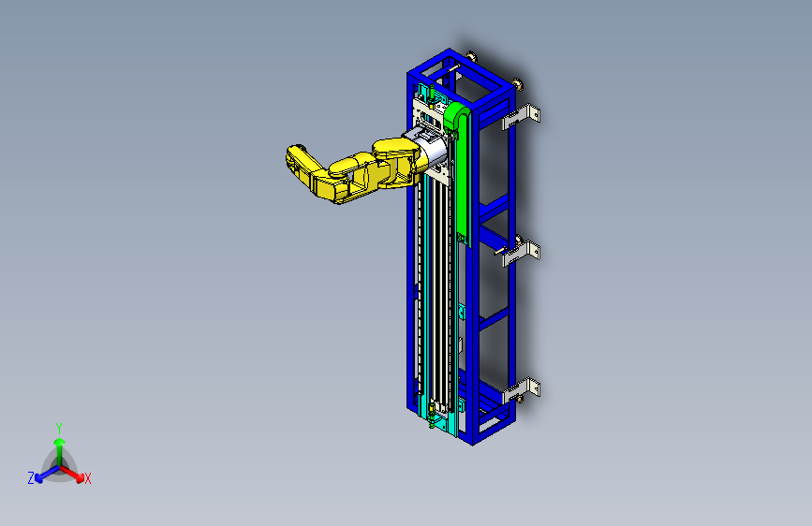Viewport: 812px width, 526px height.
Task: Select the middle white mounting bracket
Action: click(522, 254)
